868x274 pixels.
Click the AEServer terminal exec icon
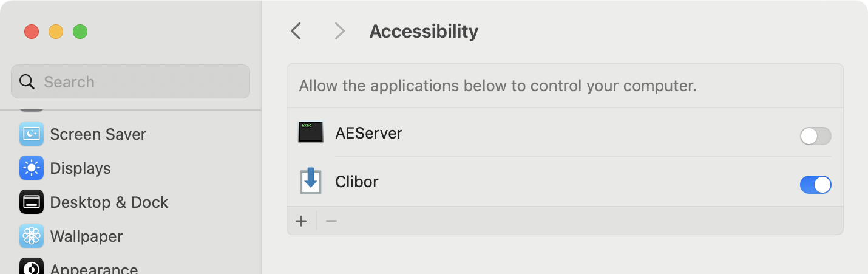click(x=311, y=132)
